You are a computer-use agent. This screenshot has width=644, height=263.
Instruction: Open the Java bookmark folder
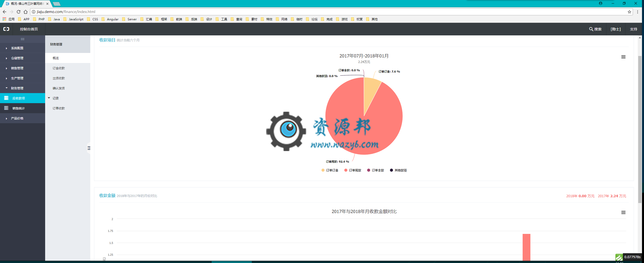click(54, 19)
